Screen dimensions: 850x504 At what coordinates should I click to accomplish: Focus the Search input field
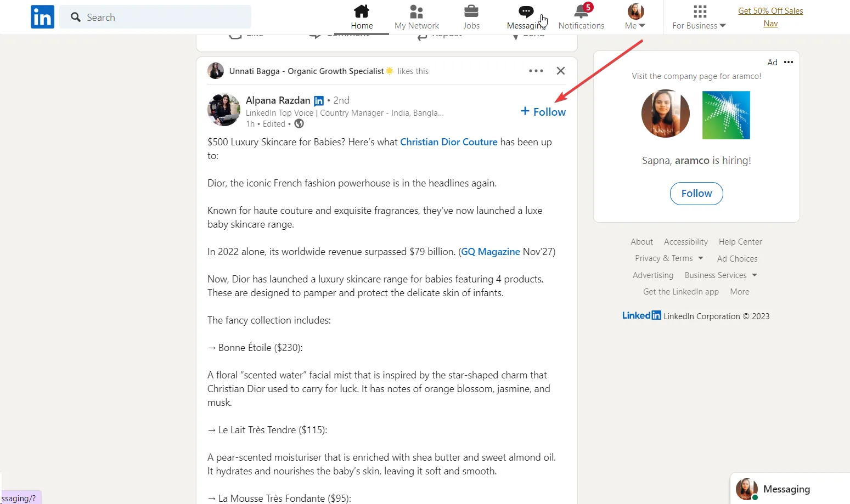tap(155, 17)
